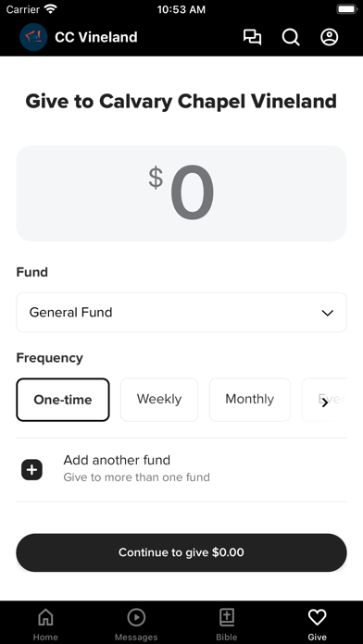The width and height of the screenshot is (363, 644).
Task: Tap the chevron on fund selector
Action: [327, 313]
